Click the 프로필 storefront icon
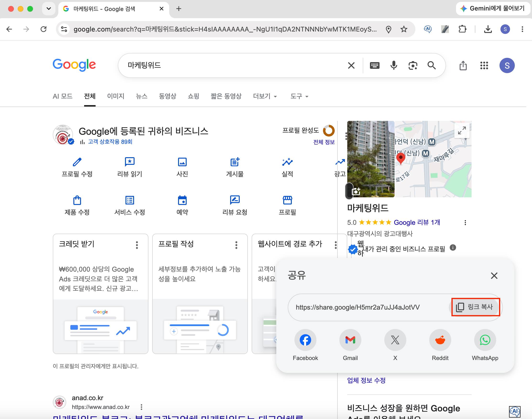The height and width of the screenshot is (419, 532). click(x=287, y=200)
